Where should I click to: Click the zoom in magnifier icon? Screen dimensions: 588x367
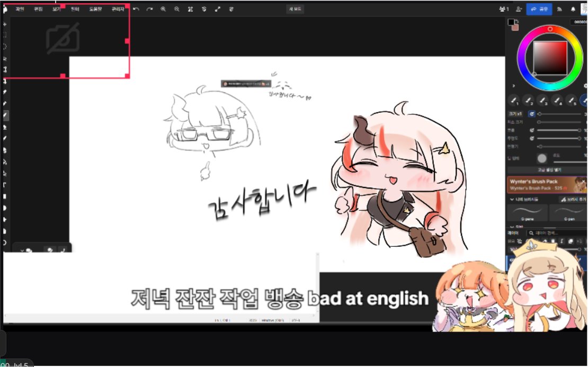pyautogui.click(x=163, y=9)
